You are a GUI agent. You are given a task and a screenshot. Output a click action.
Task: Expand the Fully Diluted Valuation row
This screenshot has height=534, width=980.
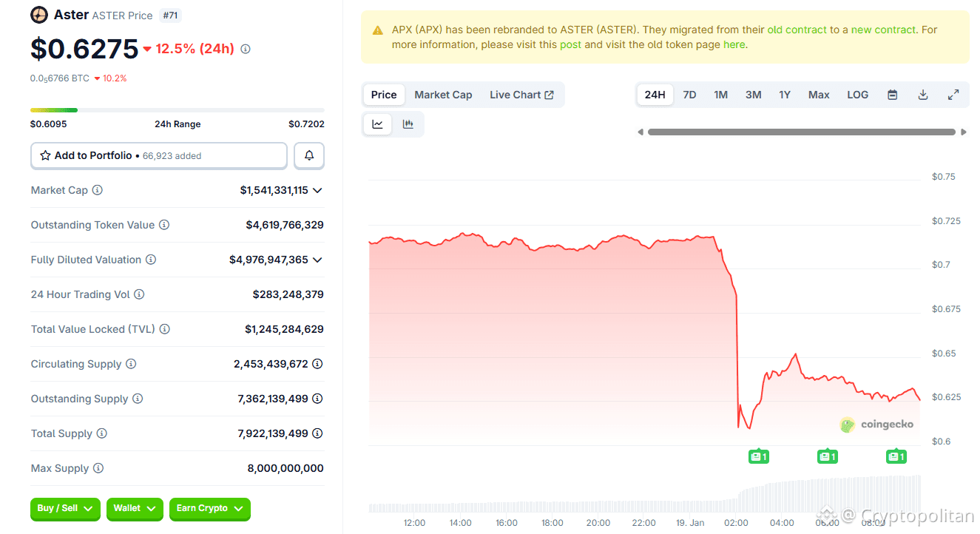click(x=317, y=260)
